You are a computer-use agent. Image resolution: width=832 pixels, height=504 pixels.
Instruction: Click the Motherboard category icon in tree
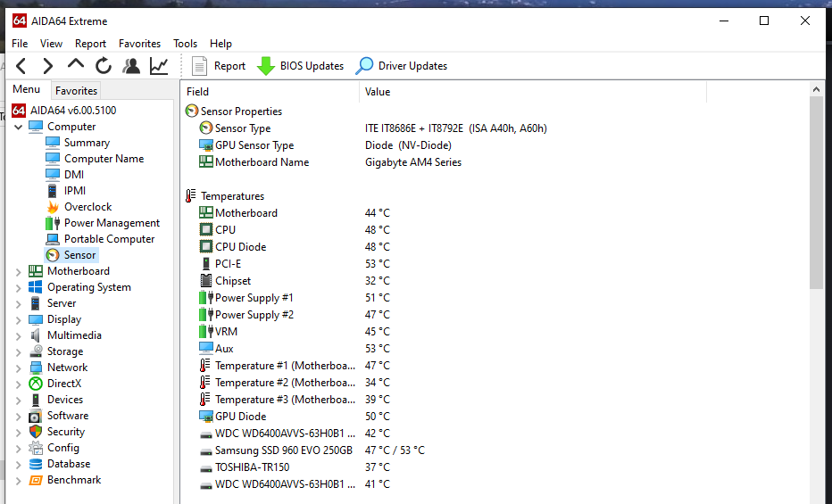(x=36, y=271)
